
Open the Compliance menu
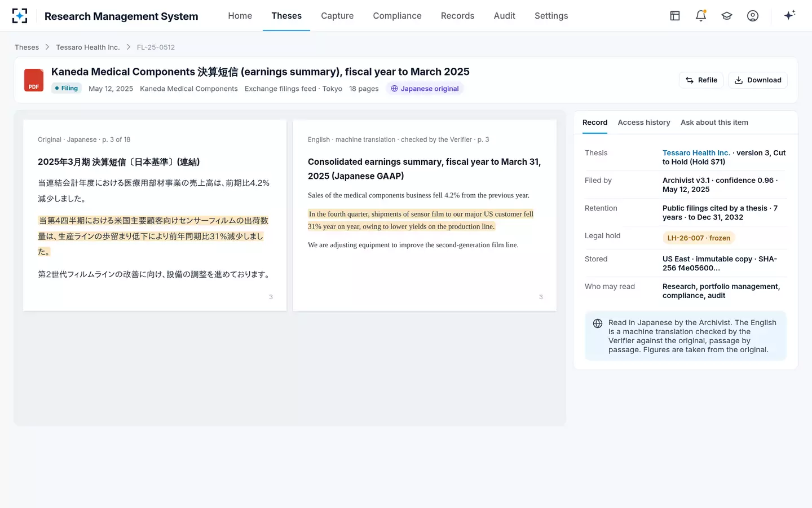397,16
